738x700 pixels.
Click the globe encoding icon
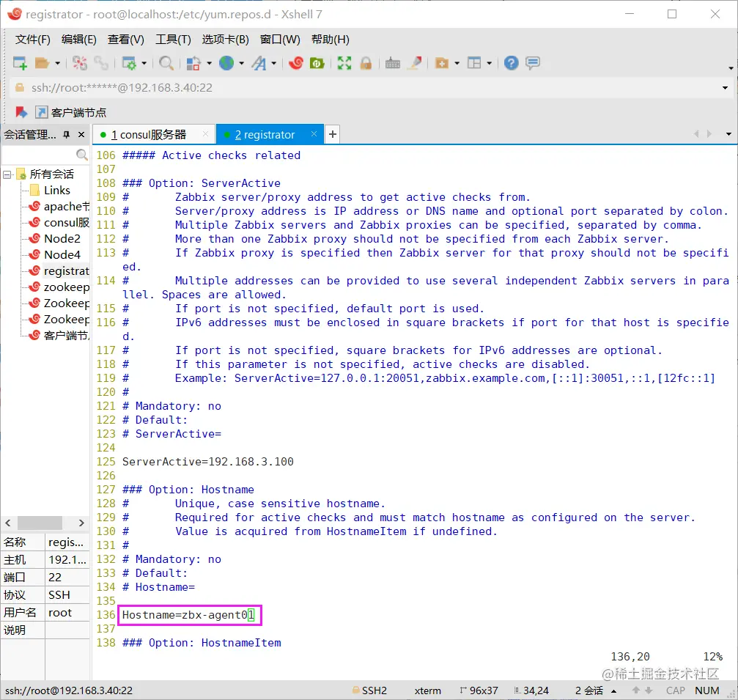(x=226, y=62)
